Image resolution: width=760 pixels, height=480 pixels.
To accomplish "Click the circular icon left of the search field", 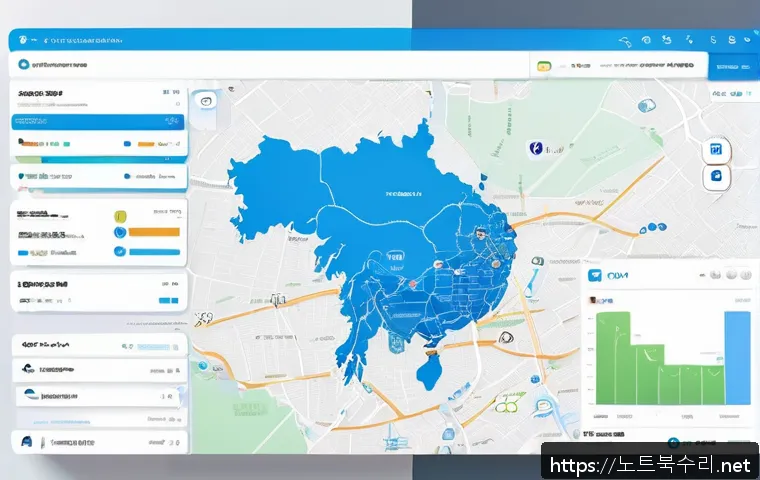I will (22, 65).
